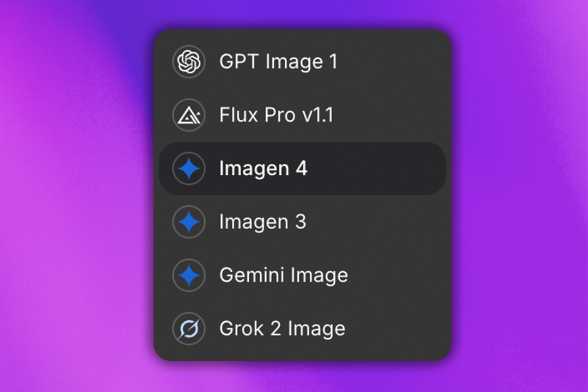588x392 pixels.
Task: Click the Imagen 3 list row
Action: pyautogui.click(x=299, y=222)
